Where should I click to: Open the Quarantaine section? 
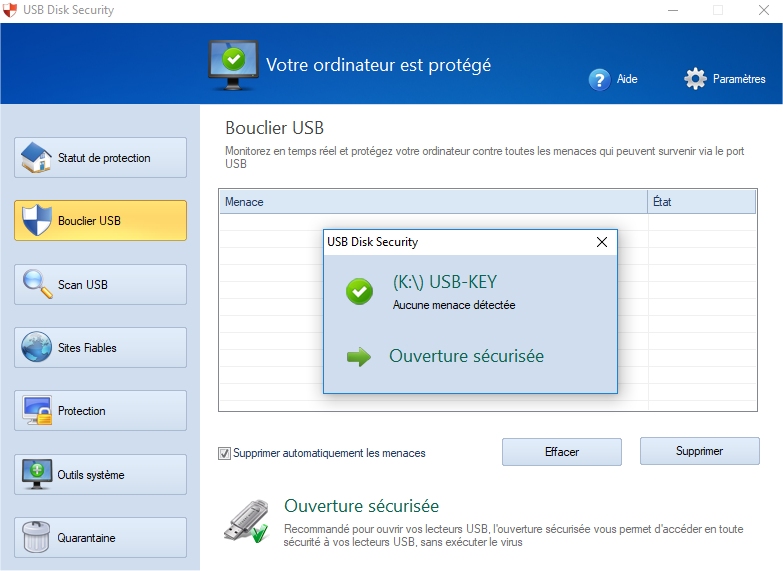[x=100, y=538]
